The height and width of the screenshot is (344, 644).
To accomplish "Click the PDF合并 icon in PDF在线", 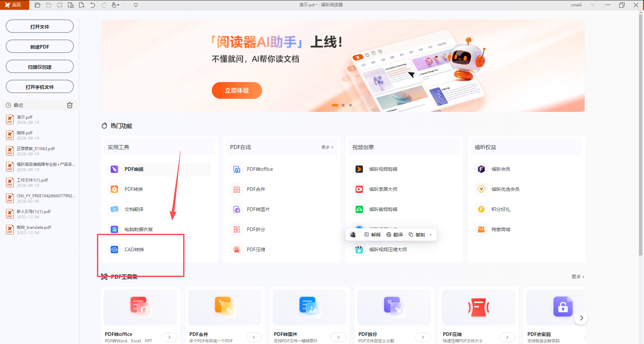I will tap(237, 189).
